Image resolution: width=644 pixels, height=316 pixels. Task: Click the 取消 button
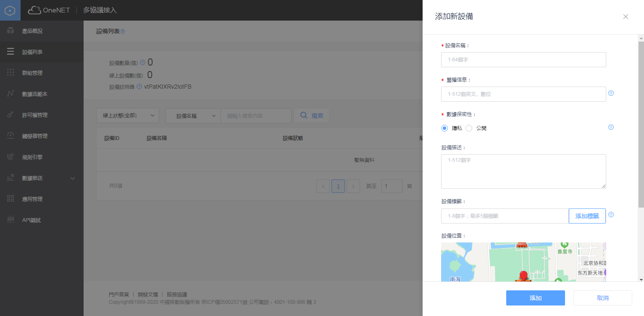[x=602, y=298]
